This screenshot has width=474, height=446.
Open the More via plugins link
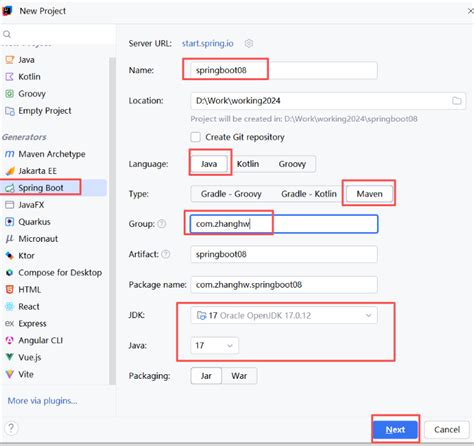coord(42,401)
